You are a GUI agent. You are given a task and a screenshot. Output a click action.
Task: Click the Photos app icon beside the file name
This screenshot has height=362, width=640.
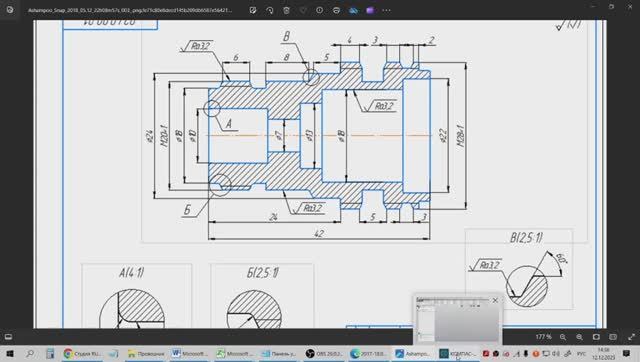click(10, 10)
